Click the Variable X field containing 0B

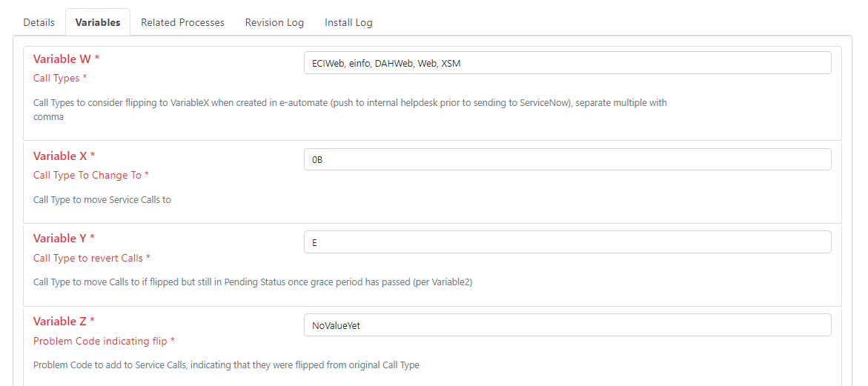(567, 159)
